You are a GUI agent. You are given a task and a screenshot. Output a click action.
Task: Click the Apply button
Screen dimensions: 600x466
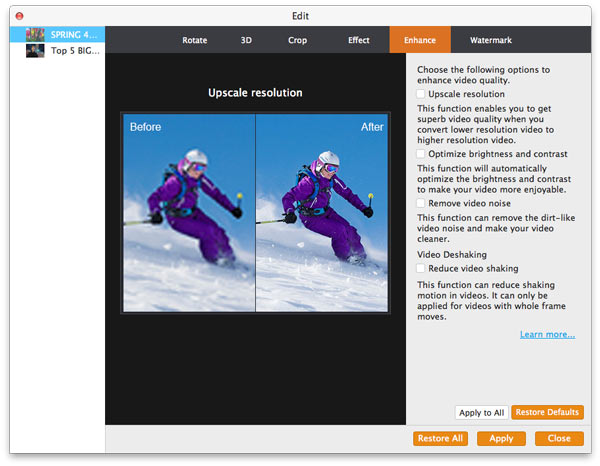(501, 438)
